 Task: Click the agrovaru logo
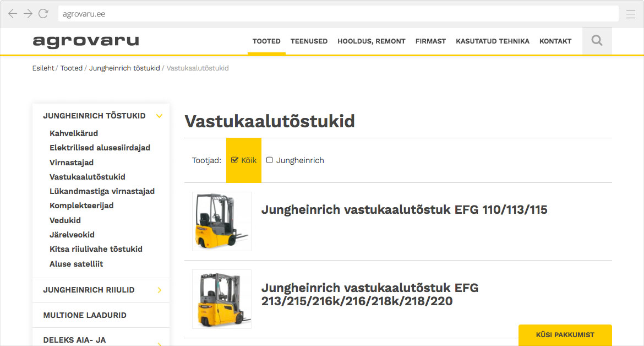tap(86, 41)
